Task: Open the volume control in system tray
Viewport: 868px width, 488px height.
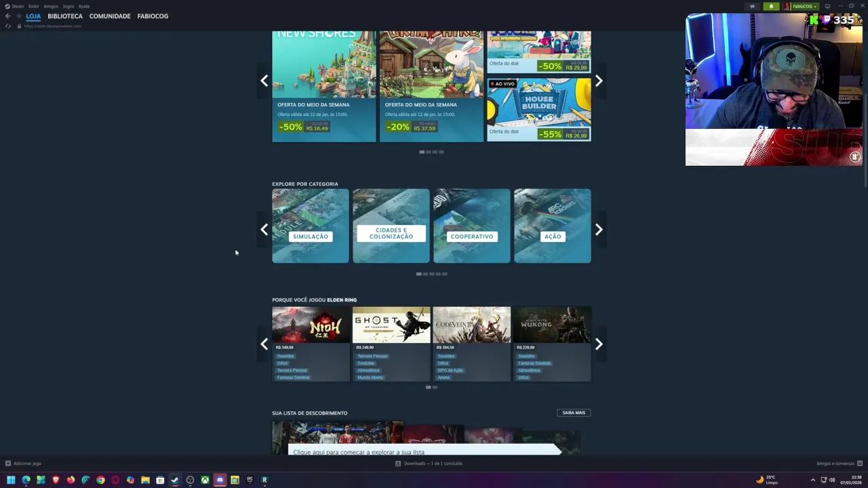Action: [x=832, y=480]
